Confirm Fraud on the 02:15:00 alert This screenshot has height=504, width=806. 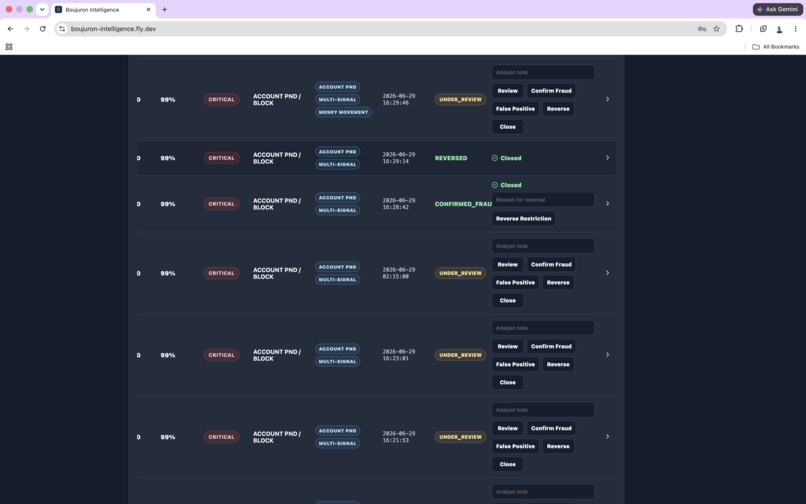point(551,264)
